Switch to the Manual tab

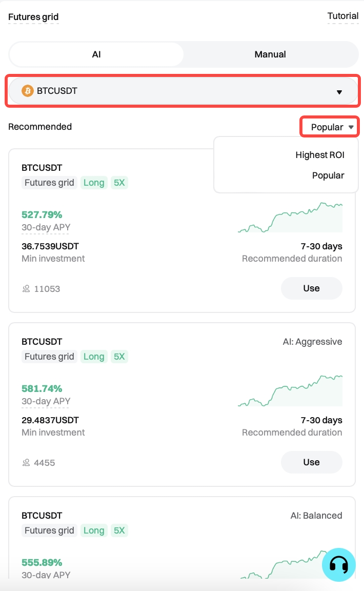(x=270, y=54)
